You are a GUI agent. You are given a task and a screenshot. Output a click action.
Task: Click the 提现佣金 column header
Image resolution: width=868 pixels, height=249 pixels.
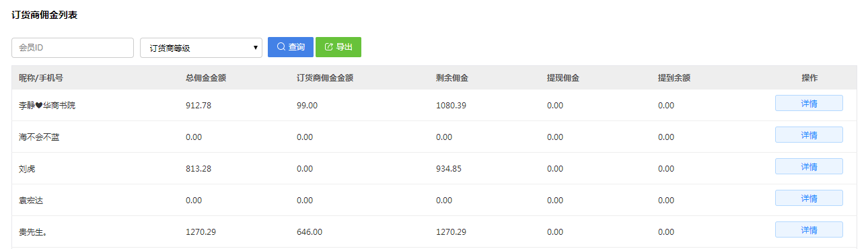[563, 78]
